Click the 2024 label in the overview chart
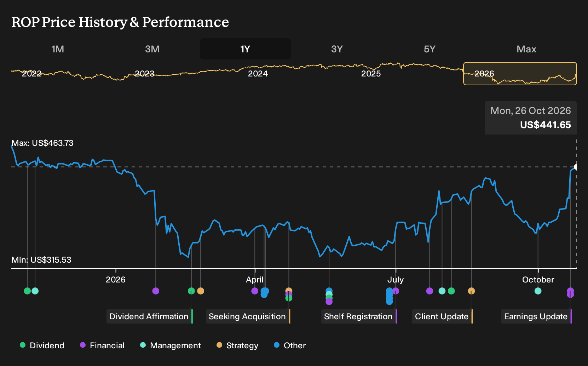Screen dimensions: 588x366 tap(258, 74)
